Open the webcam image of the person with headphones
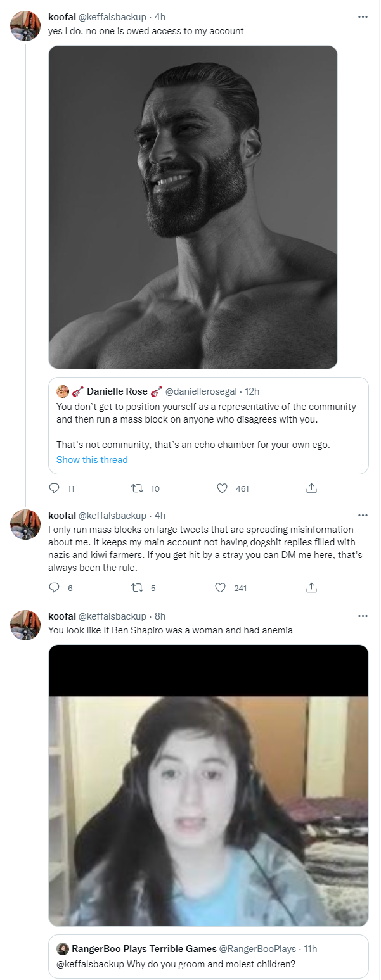 click(x=208, y=786)
